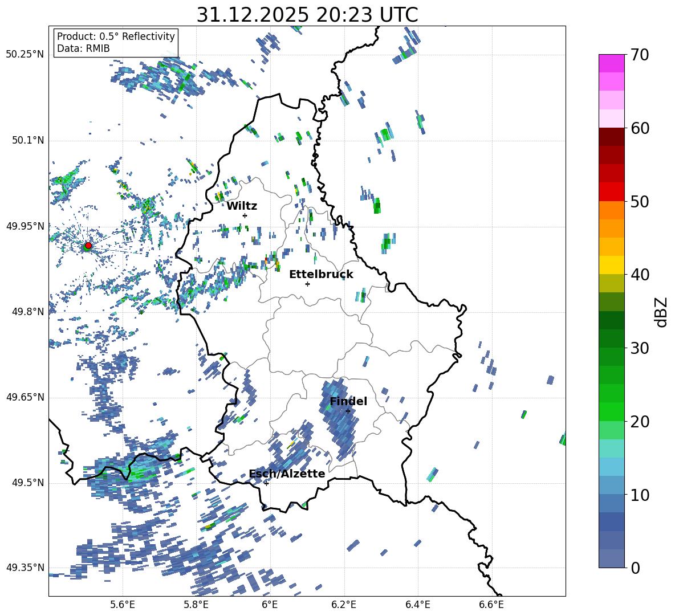This screenshot has height=616, width=675.
Task: Click the 6°E longitude label
Action: coord(270,605)
